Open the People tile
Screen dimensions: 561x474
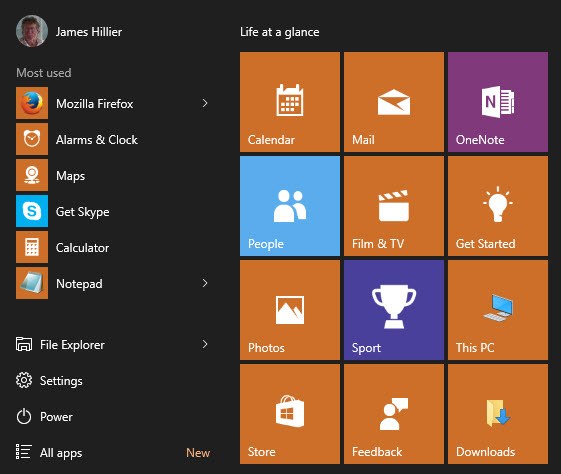[x=290, y=206]
